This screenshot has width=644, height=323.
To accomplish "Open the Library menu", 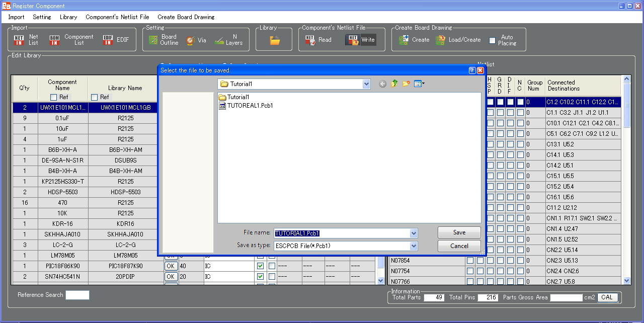I will [x=68, y=17].
